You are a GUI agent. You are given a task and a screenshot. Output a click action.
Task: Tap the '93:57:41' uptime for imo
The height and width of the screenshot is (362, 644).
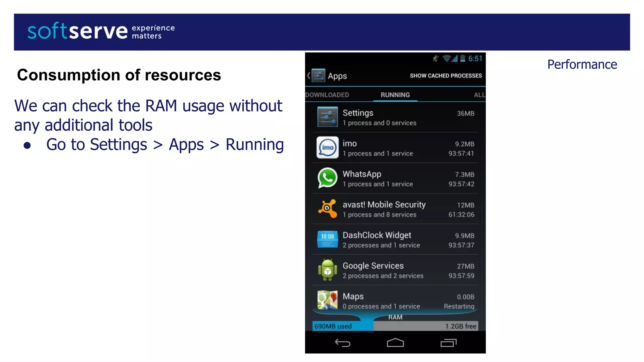click(461, 153)
